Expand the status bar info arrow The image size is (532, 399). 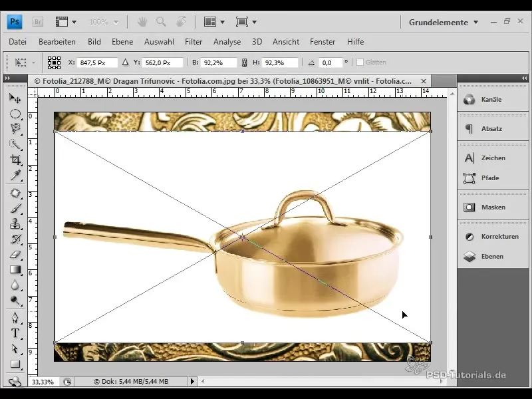click(x=192, y=381)
